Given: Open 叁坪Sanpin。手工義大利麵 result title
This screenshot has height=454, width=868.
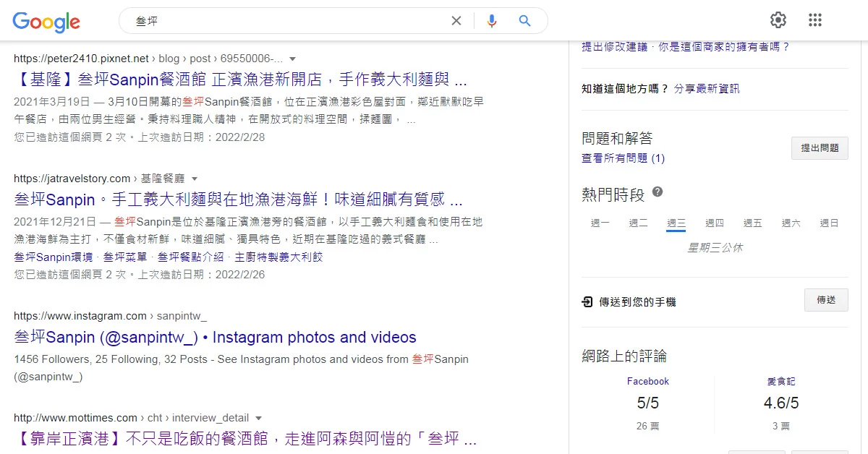Looking at the screenshot, I should tap(238, 199).
